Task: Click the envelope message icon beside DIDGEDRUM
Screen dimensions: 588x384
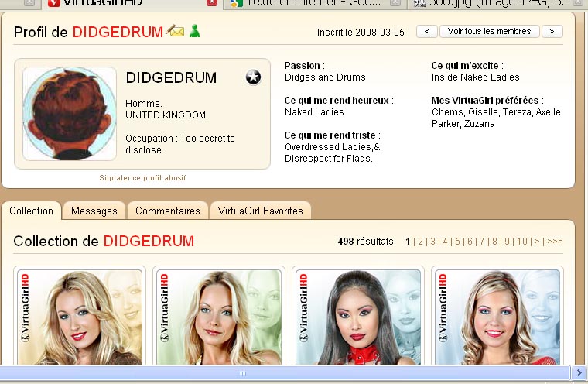Action: (x=176, y=32)
